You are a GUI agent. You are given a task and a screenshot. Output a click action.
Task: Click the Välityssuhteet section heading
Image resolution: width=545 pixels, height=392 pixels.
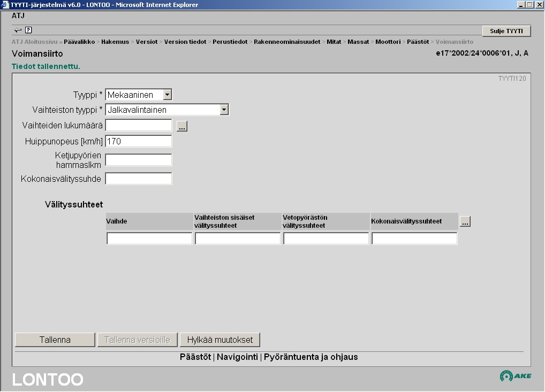(74, 204)
